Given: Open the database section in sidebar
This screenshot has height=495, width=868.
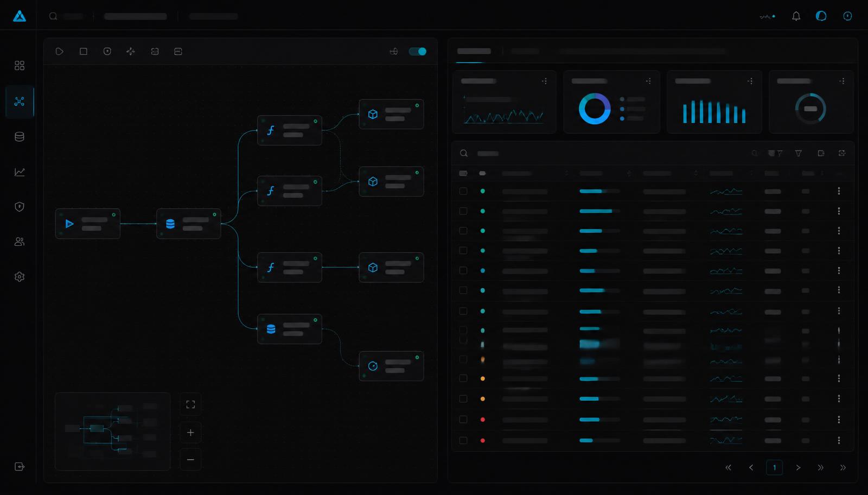Looking at the screenshot, I should (x=20, y=137).
